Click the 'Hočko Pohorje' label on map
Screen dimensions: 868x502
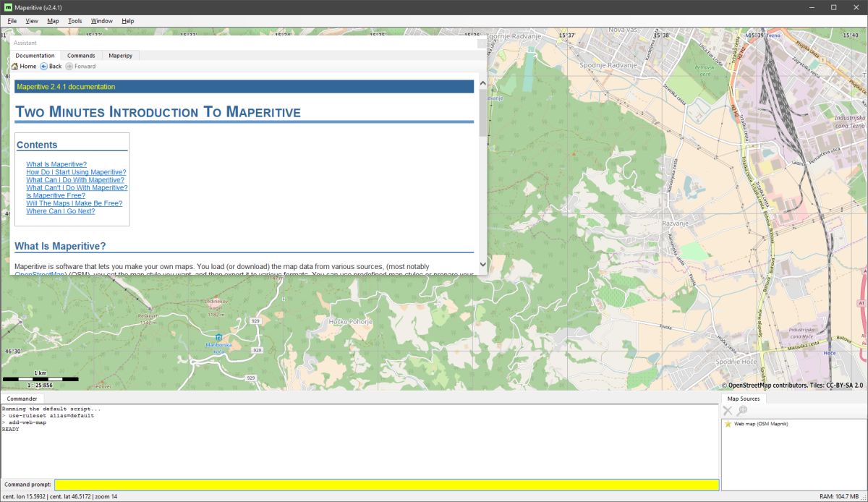350,321
